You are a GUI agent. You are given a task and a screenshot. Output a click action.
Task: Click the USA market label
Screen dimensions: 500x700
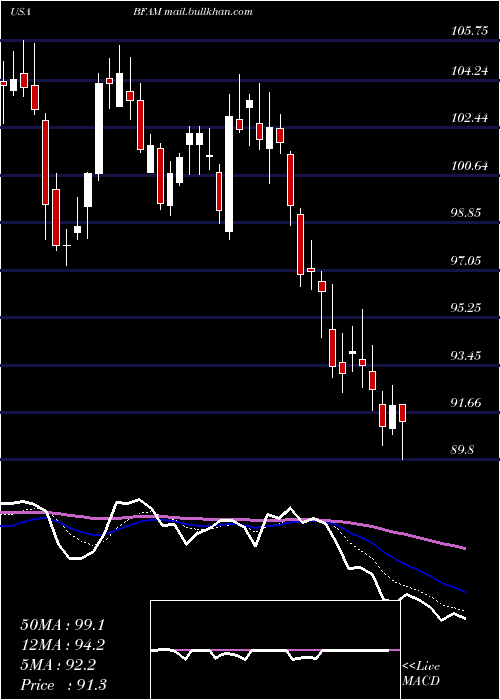(20, 12)
